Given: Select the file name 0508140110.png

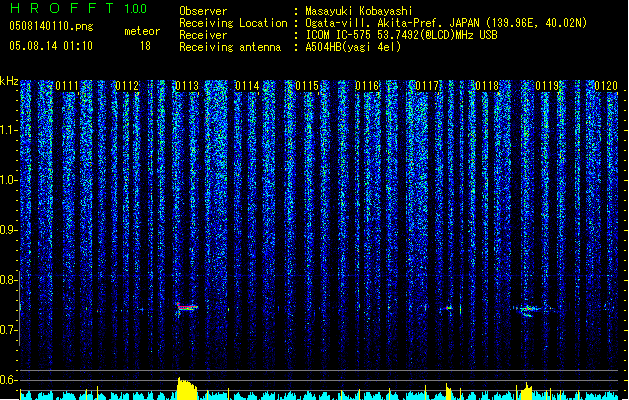Looking at the screenshot, I should coord(51,26).
